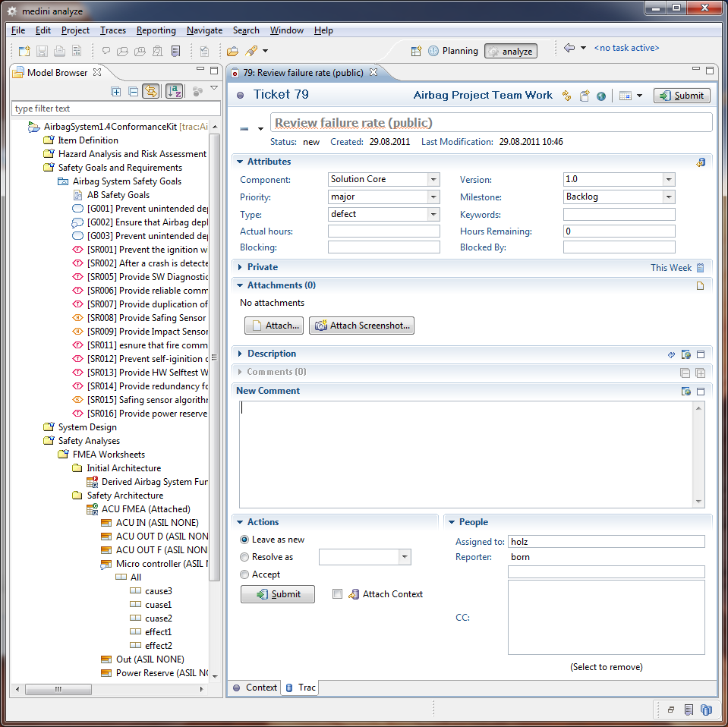728x727 pixels.
Task: Click Collapse All icon in Model Browser
Action: click(x=133, y=91)
